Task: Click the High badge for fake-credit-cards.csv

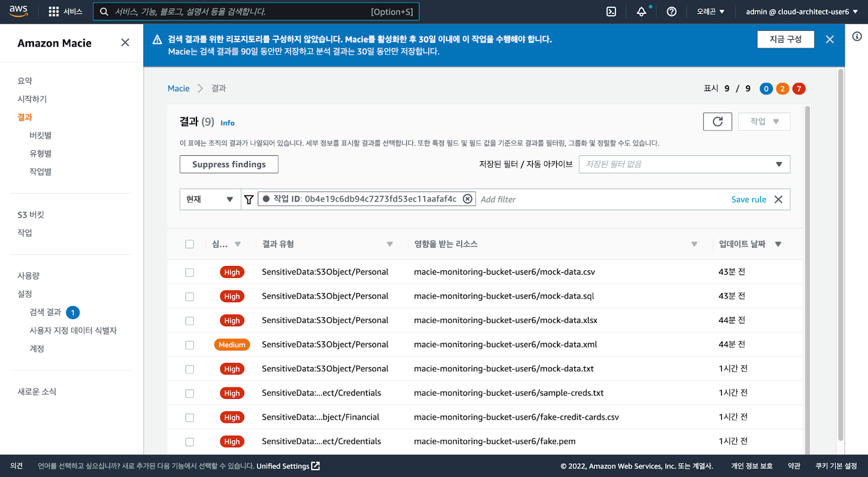Action: 232,417
